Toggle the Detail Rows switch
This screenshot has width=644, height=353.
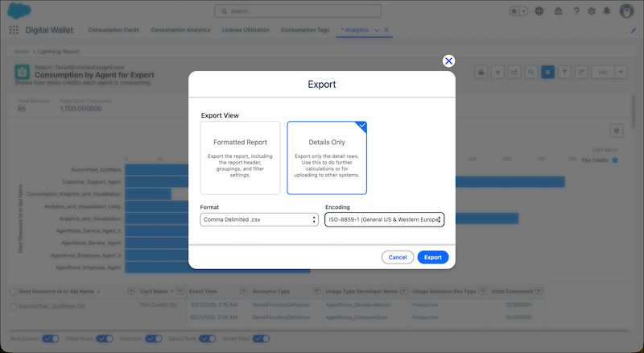105,338
